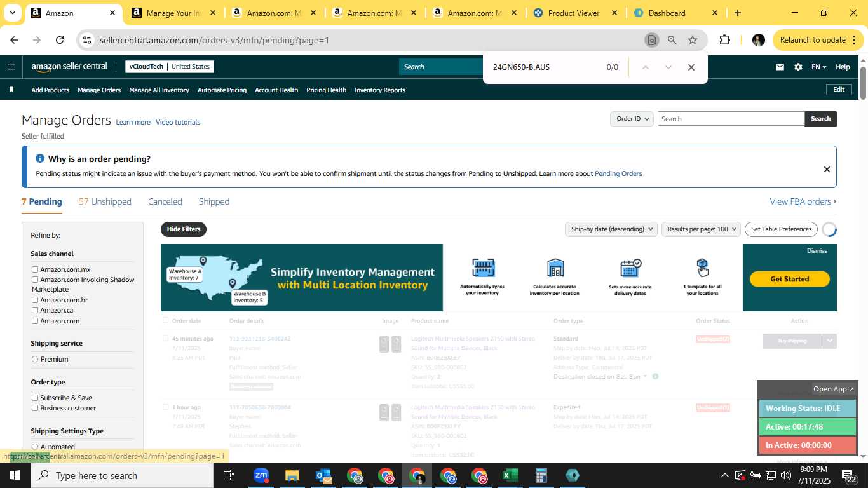Open Seller Central settings gear
Screen dimensions: 868x488
(x=798, y=67)
